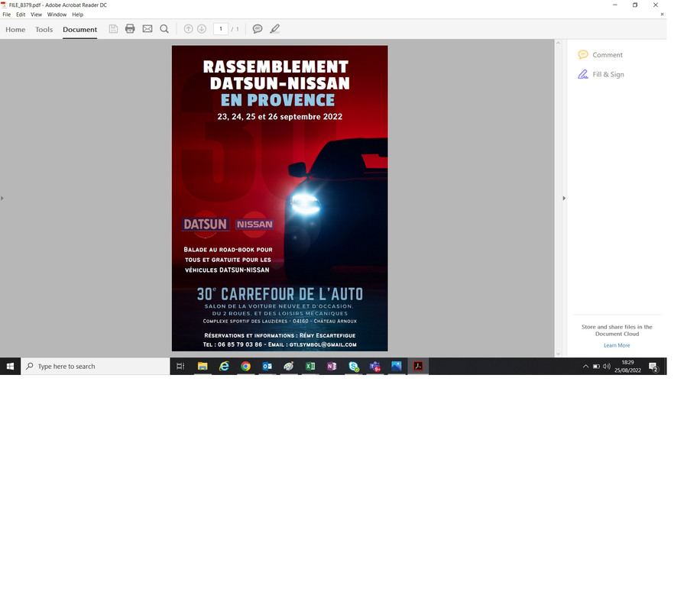
Task: Open Outlook from taskbar
Action: coord(267,367)
